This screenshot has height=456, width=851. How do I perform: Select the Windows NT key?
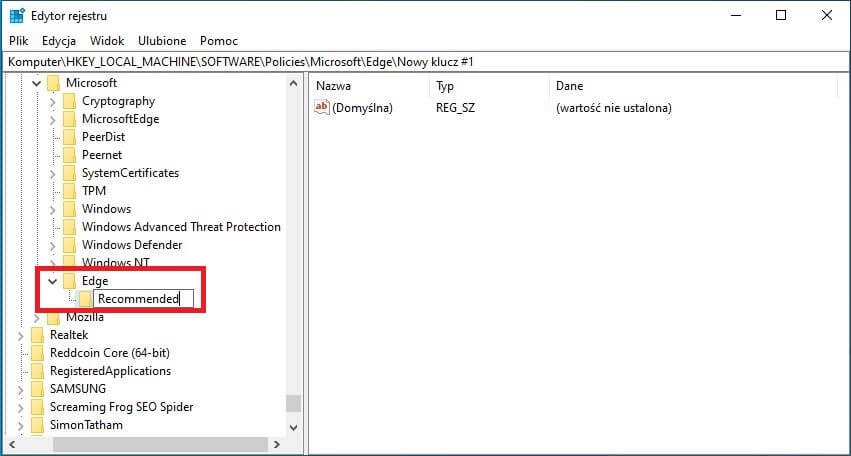click(116, 263)
